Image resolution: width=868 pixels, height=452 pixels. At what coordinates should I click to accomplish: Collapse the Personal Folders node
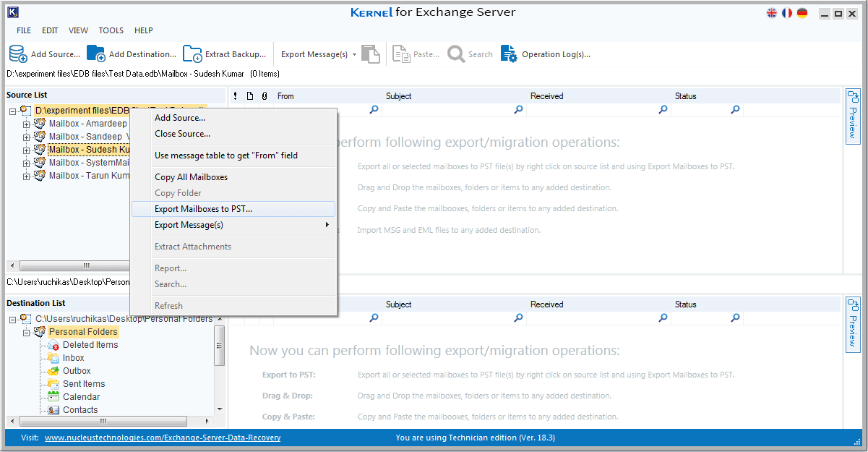[26, 332]
